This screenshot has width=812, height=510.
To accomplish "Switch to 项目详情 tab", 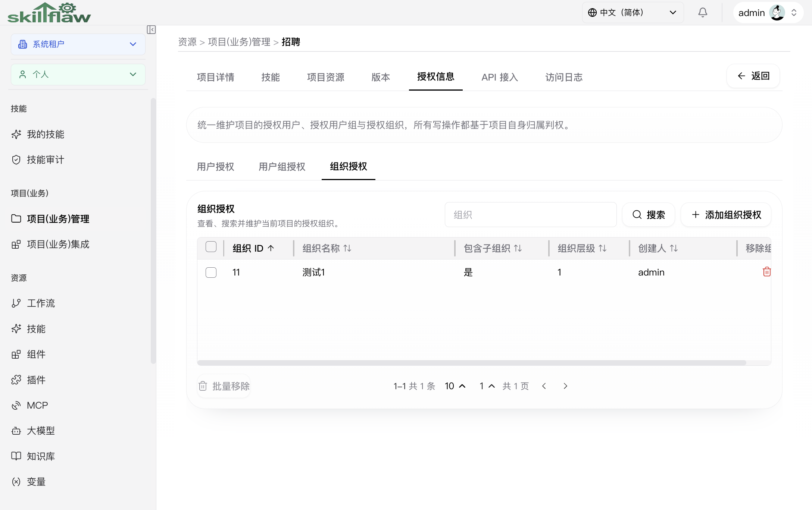I will point(216,77).
